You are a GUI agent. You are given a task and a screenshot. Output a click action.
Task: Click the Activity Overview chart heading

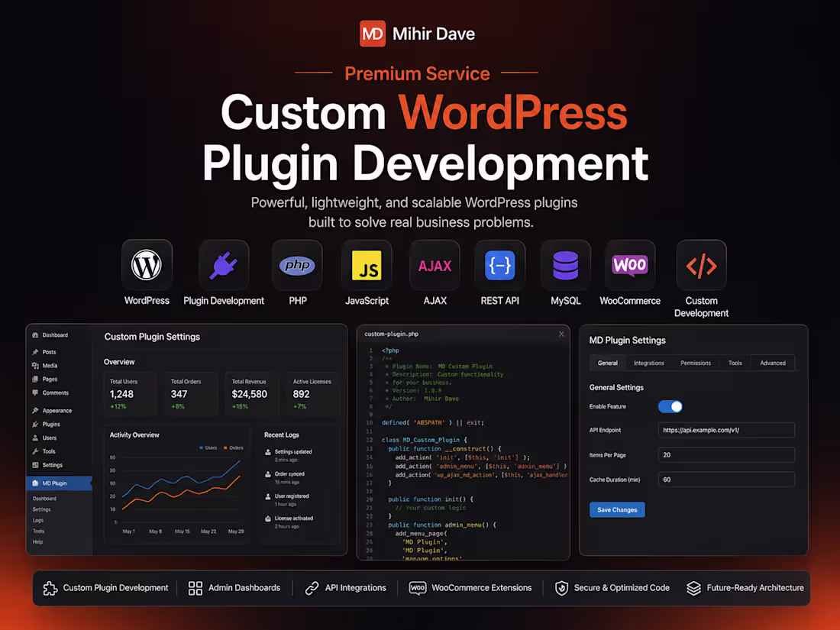pyautogui.click(x=134, y=435)
